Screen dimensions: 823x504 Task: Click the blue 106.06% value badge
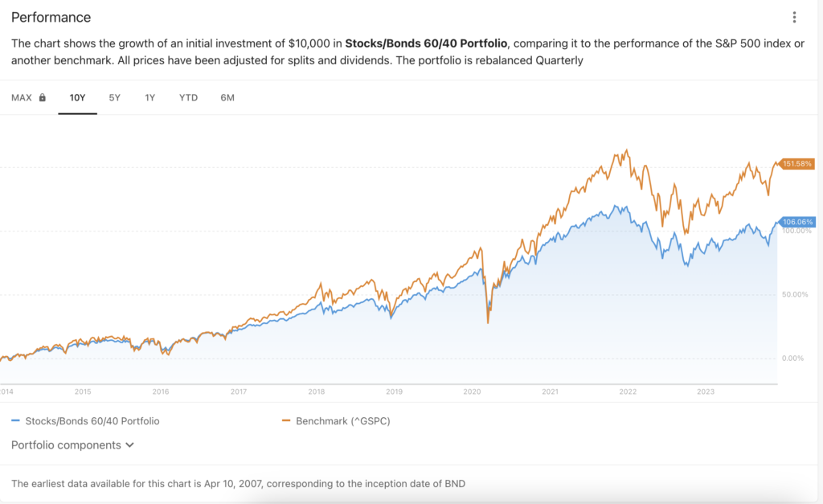coord(798,222)
